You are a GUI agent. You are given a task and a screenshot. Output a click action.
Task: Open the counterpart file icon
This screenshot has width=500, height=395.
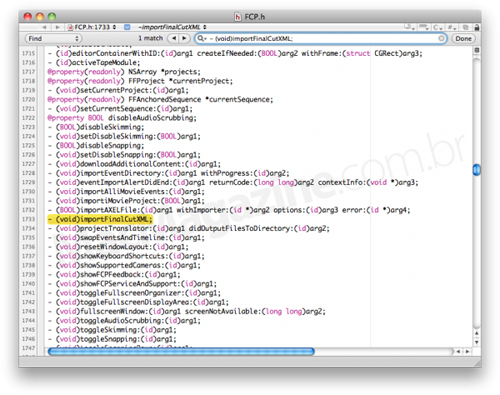[x=466, y=27]
